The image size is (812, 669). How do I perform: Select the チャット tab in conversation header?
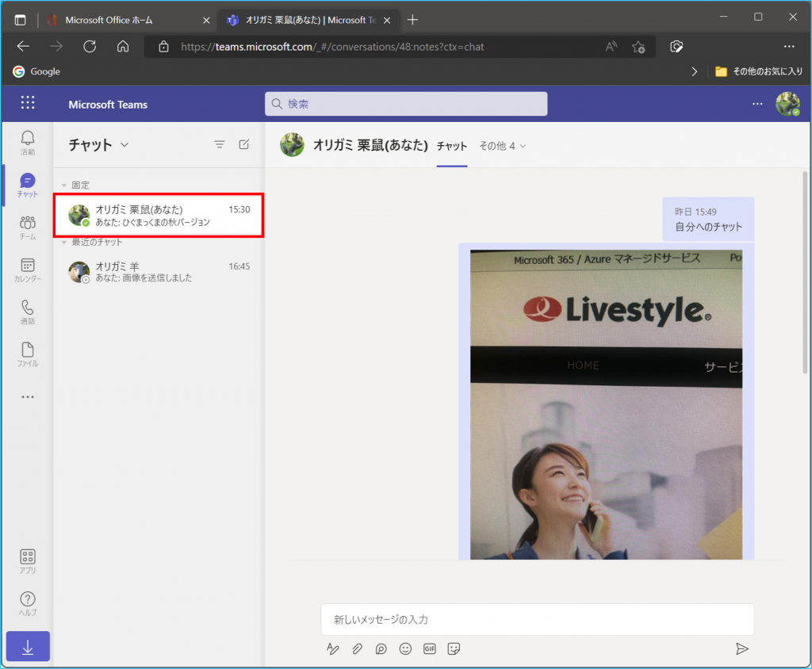[452, 146]
